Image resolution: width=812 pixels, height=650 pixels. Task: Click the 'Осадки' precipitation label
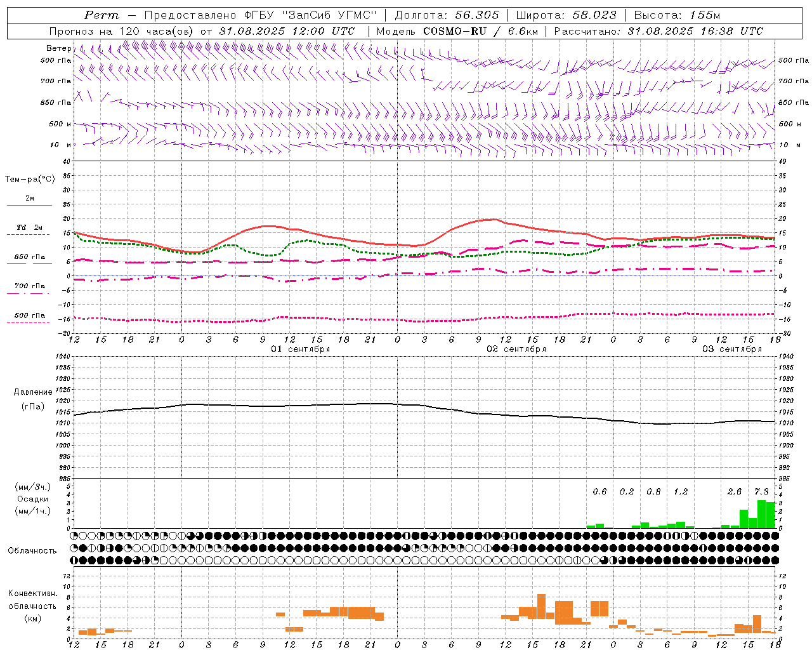(33, 499)
